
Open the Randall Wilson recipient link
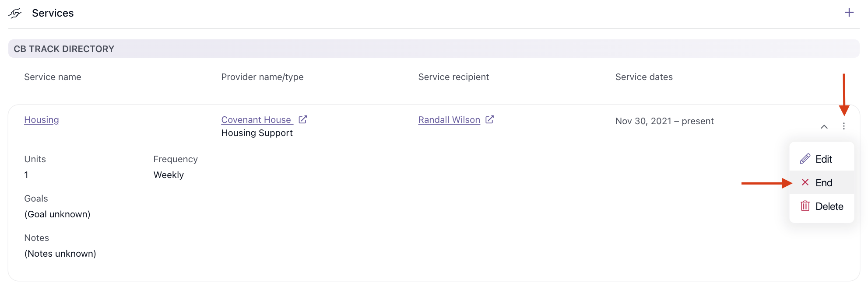[x=449, y=120]
